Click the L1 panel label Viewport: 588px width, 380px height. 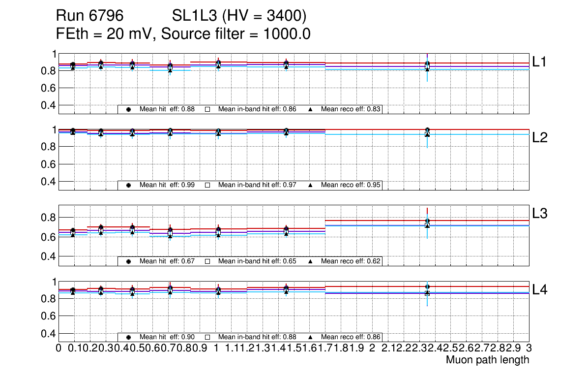pos(540,62)
